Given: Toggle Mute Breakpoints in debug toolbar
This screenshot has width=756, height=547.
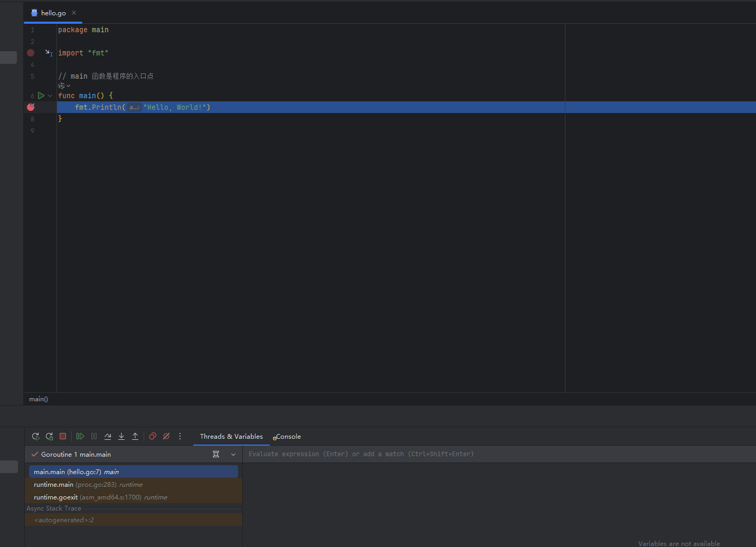Looking at the screenshot, I should tap(166, 436).
